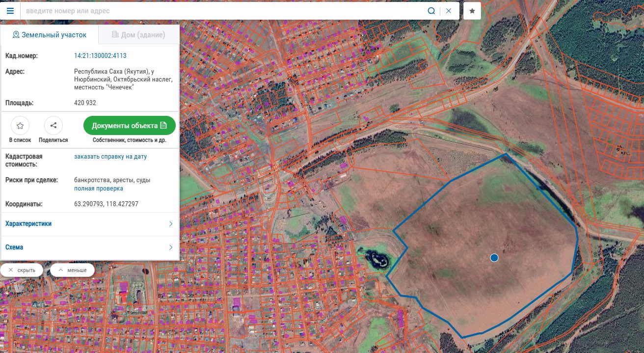Screen dimensions: 644x353
Task: Open полная проверка link
Action: click(x=99, y=189)
